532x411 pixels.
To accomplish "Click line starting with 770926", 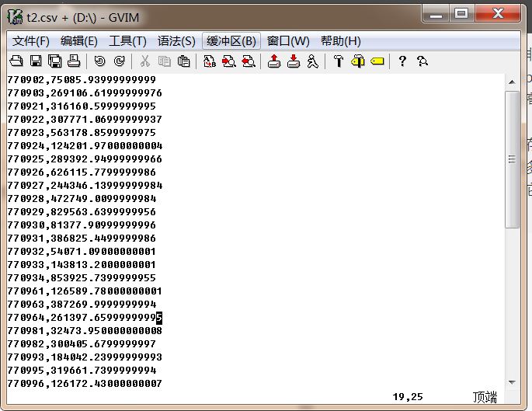I will pos(82,172).
